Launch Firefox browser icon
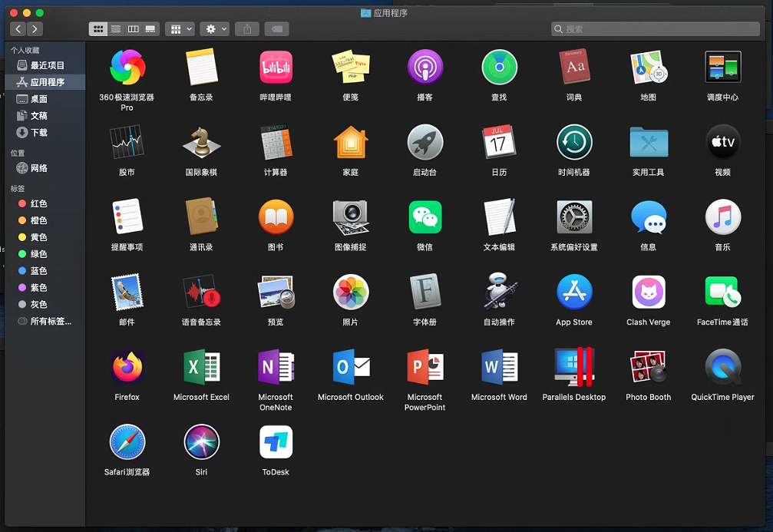 127,367
